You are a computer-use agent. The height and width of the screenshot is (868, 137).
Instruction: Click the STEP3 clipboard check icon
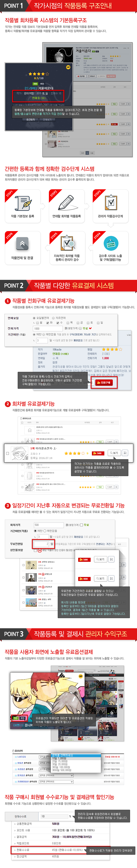(111, 203)
